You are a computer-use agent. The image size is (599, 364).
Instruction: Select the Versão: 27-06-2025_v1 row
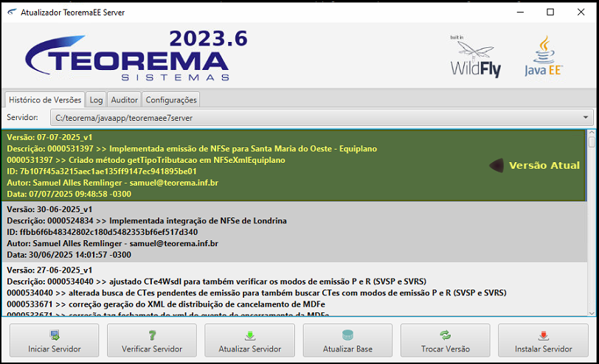(294, 290)
